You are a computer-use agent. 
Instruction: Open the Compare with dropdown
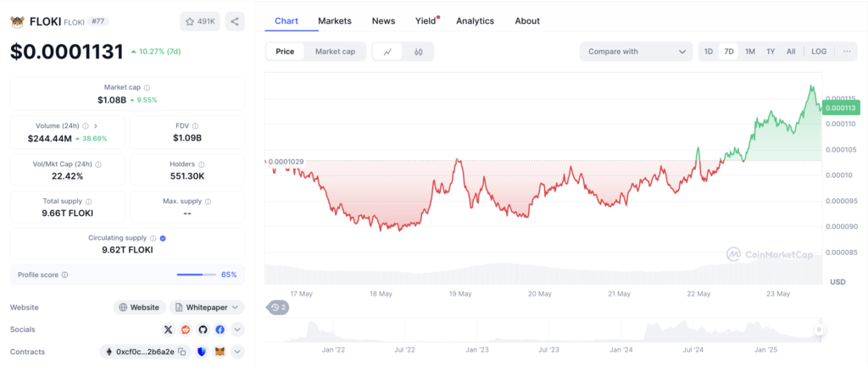coord(636,52)
